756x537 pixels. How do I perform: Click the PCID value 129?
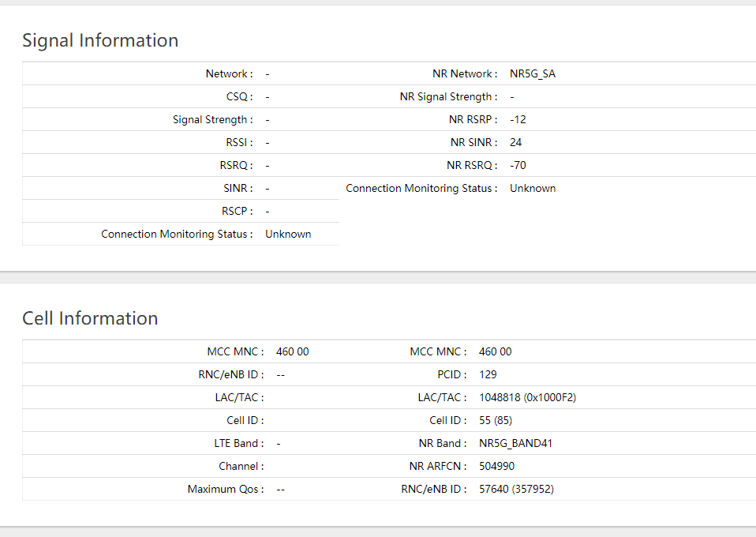tap(488, 375)
